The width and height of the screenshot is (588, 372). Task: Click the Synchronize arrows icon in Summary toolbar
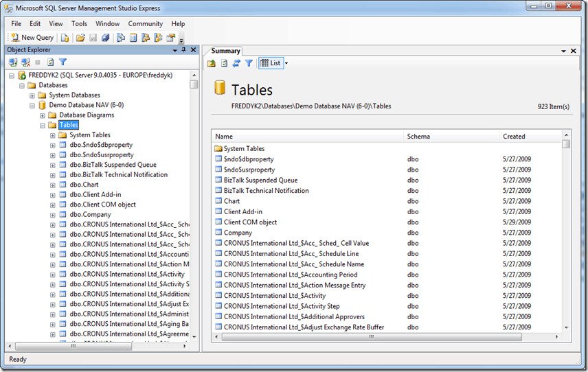(x=236, y=63)
